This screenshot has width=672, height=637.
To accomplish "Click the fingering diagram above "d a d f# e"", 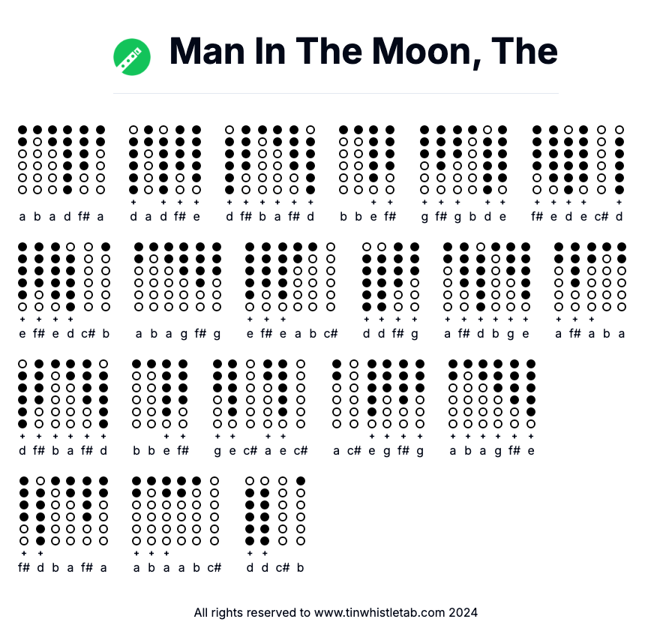I will coord(165,160).
